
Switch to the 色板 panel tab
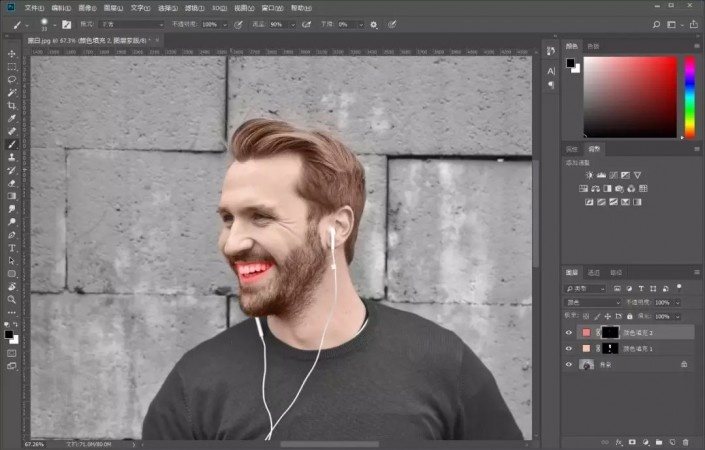594,46
